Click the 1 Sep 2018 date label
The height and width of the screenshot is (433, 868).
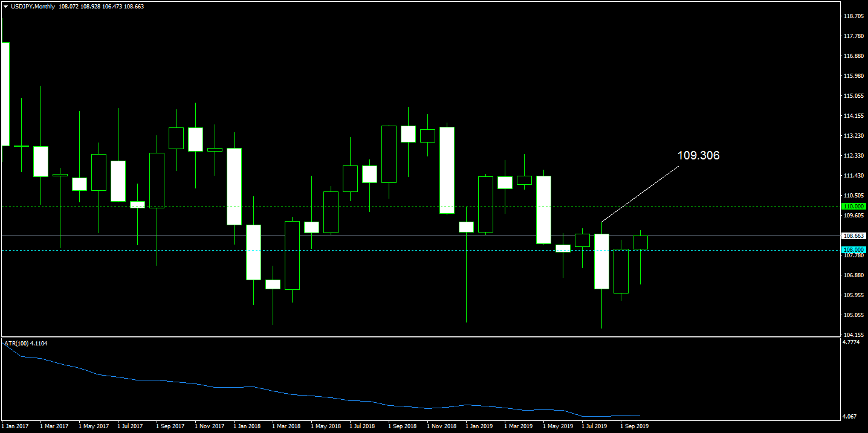point(402,426)
